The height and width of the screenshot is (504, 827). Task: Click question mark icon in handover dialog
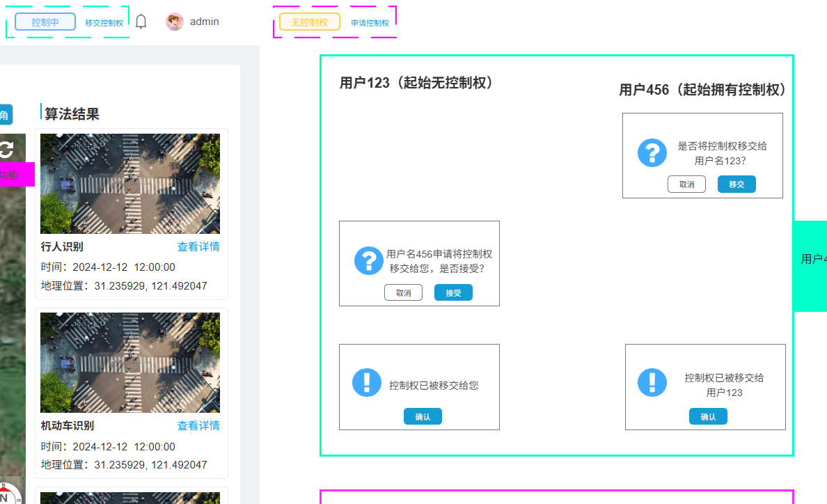[652, 153]
